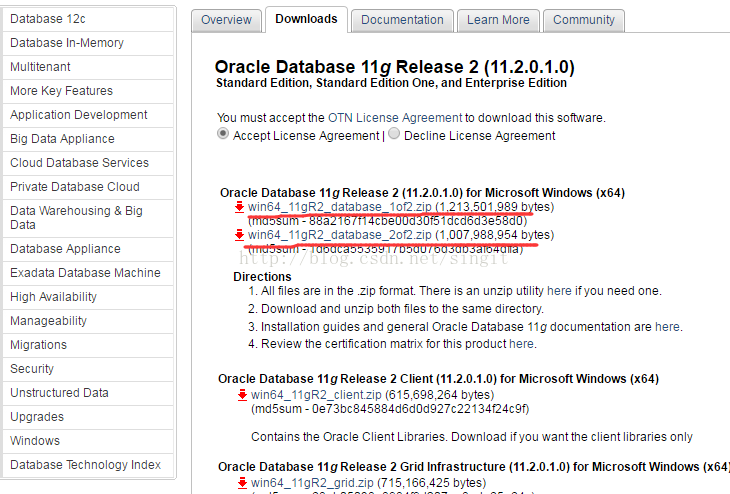Image resolution: width=730 pixels, height=494 pixels.
Task: Open the Learn More tab
Action: click(x=498, y=20)
